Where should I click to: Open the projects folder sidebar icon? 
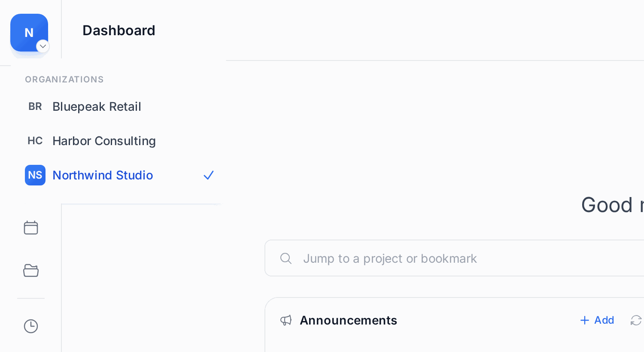pos(31,270)
